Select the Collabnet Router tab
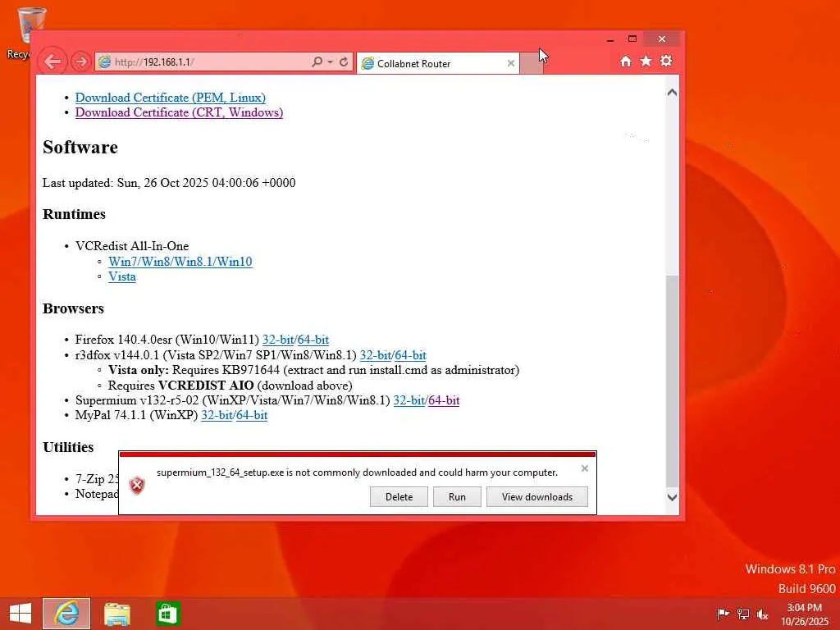The height and width of the screenshot is (630, 840). (438, 63)
